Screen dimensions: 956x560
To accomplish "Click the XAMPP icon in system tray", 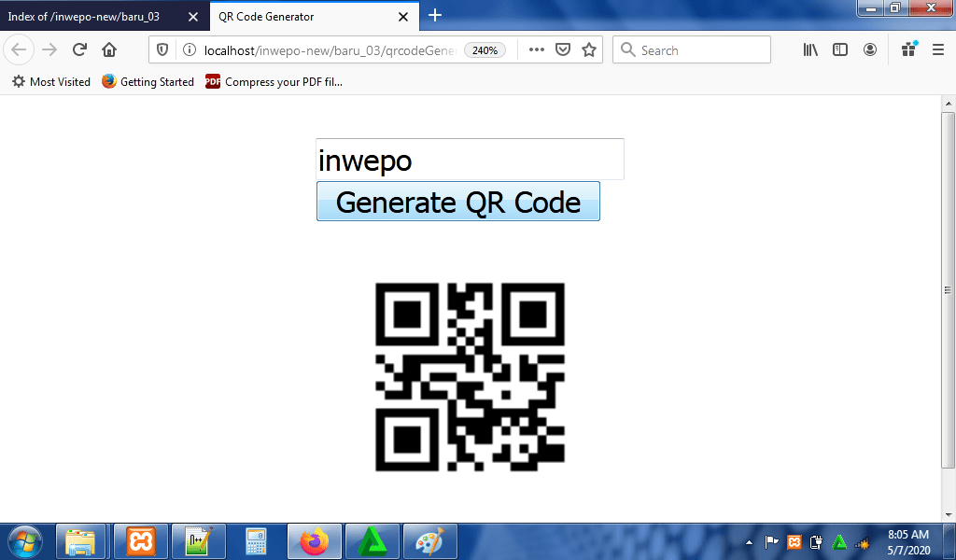I will click(x=794, y=541).
